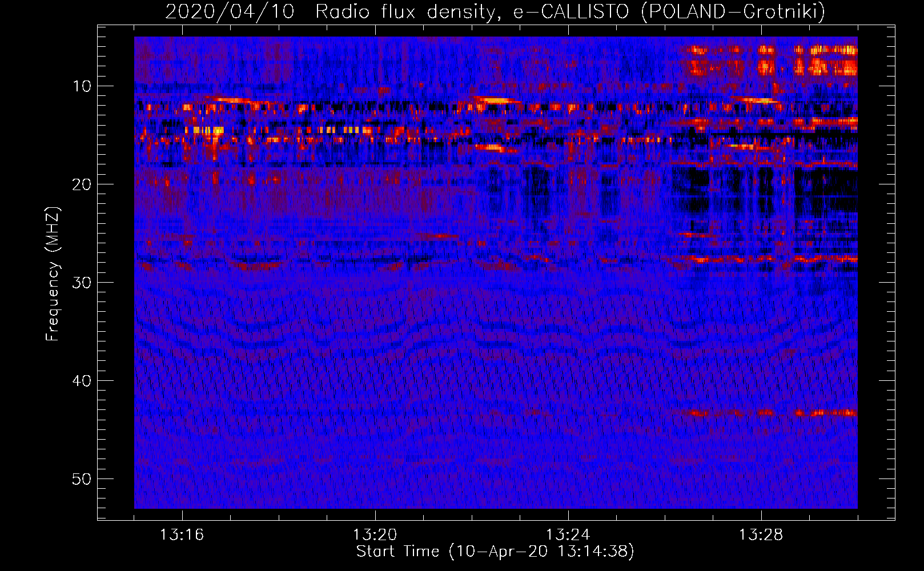The image size is (924, 571).
Task: Click the 20 MHz frequency tick label
Action: click(82, 184)
